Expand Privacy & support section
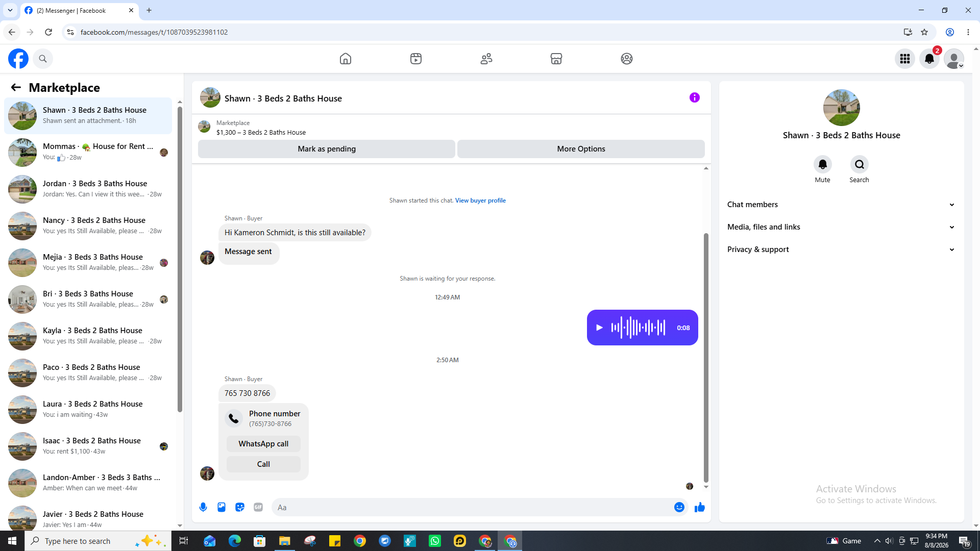980x551 pixels. (841, 249)
